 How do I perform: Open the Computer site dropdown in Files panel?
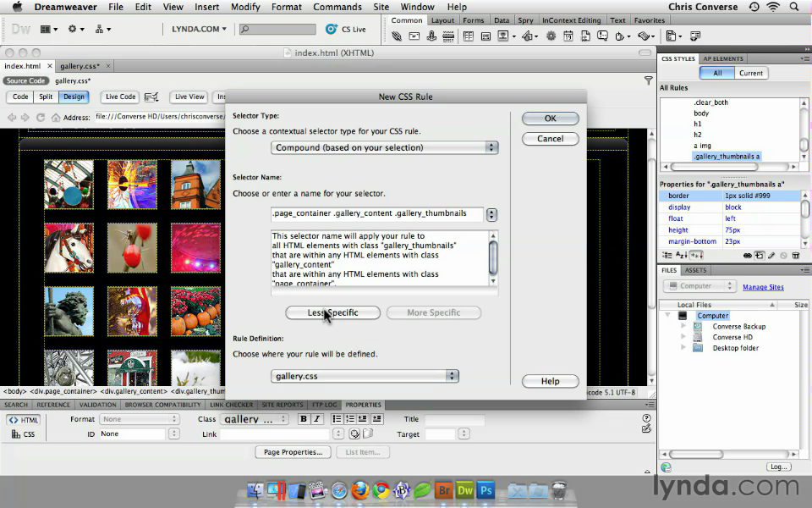pos(700,286)
